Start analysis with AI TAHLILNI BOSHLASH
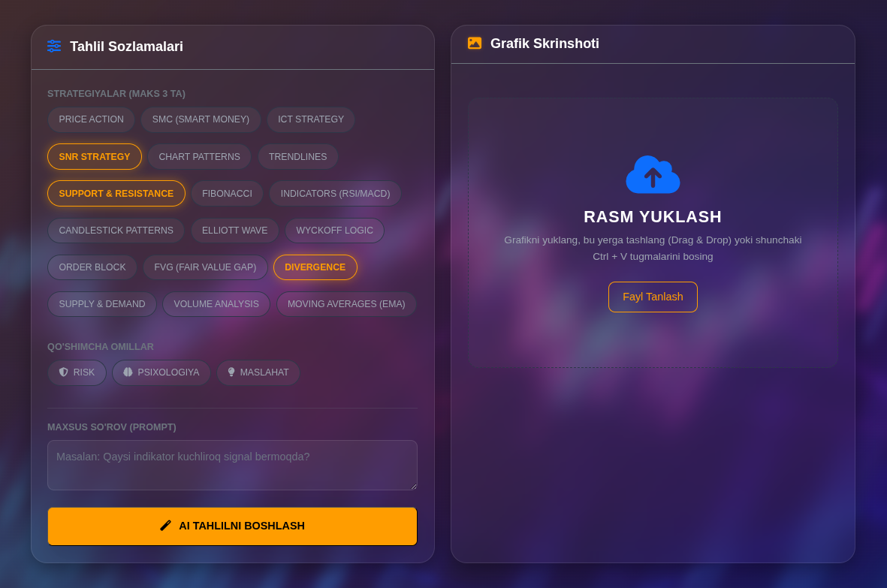 click(233, 526)
